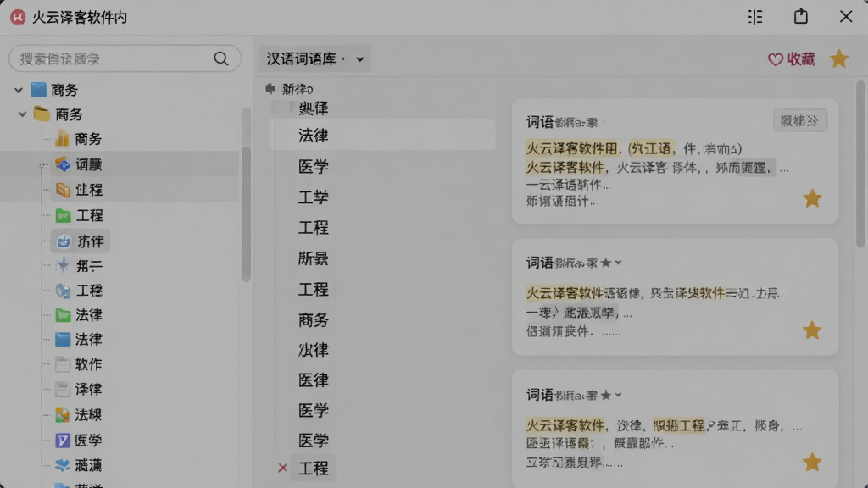Click the cube icon beside tree item 工程
Viewport: 868px width, 488px height.
click(63, 291)
